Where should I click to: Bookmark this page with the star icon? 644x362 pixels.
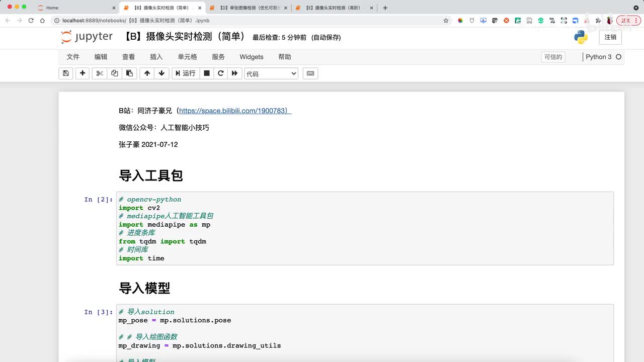coord(446,21)
